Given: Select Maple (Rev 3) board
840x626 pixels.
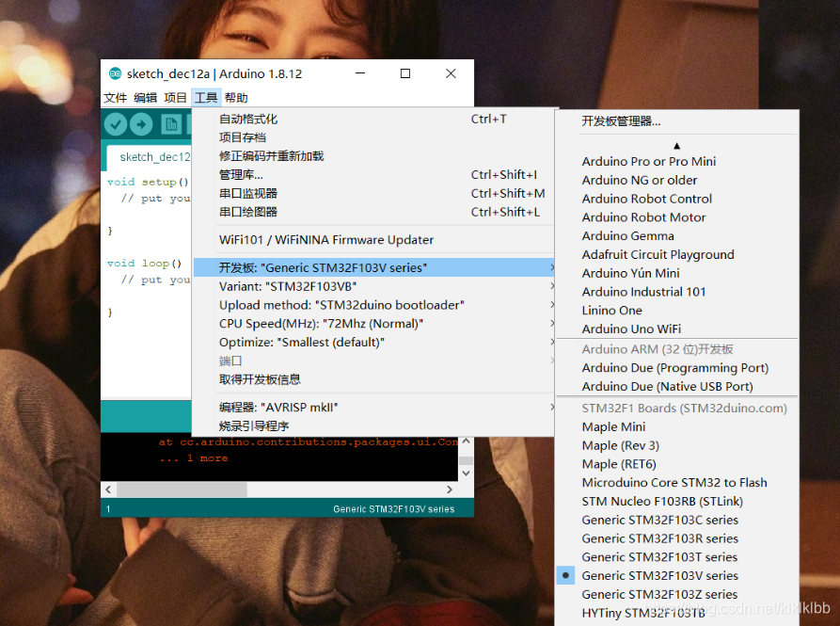Looking at the screenshot, I should [677, 445].
